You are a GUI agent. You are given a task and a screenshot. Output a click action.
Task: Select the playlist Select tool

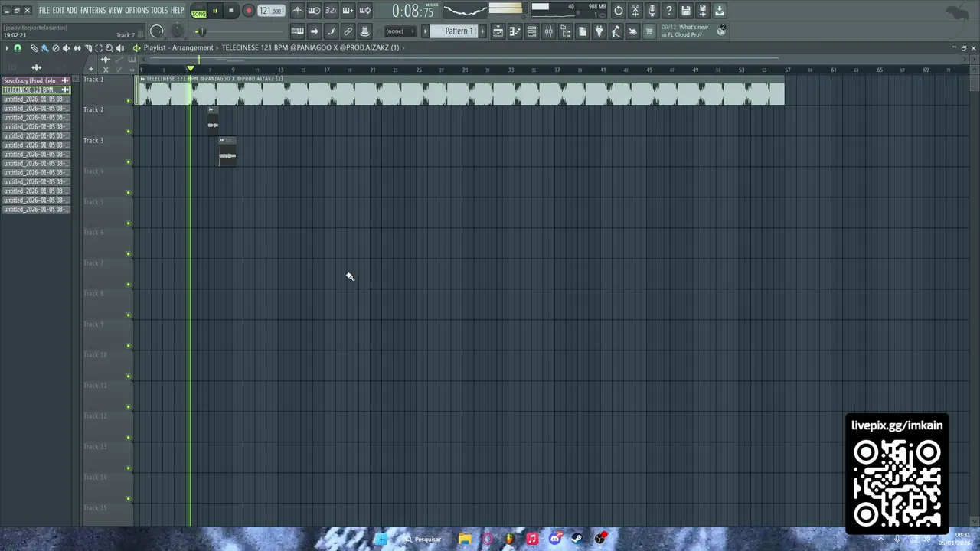click(x=99, y=47)
